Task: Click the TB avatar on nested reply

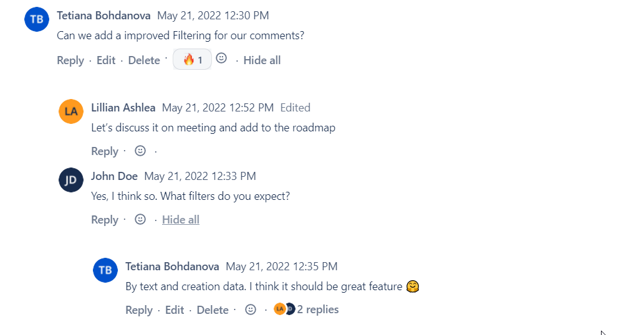Action: [105, 270]
